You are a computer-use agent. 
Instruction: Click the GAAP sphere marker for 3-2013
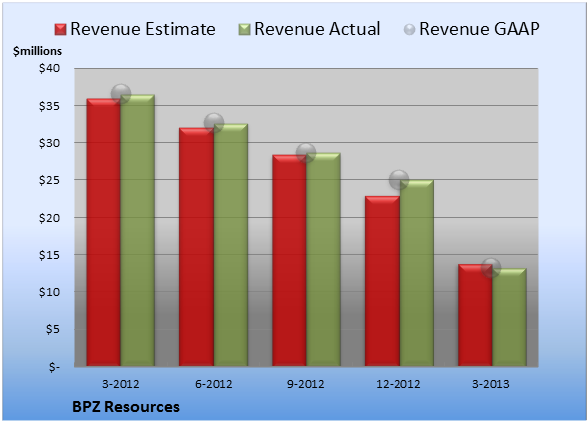click(x=491, y=268)
